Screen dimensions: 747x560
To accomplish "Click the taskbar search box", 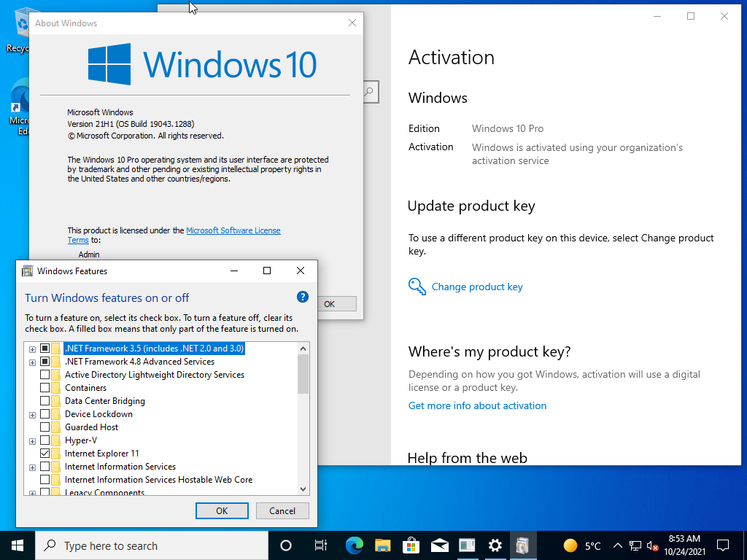I will (152, 545).
